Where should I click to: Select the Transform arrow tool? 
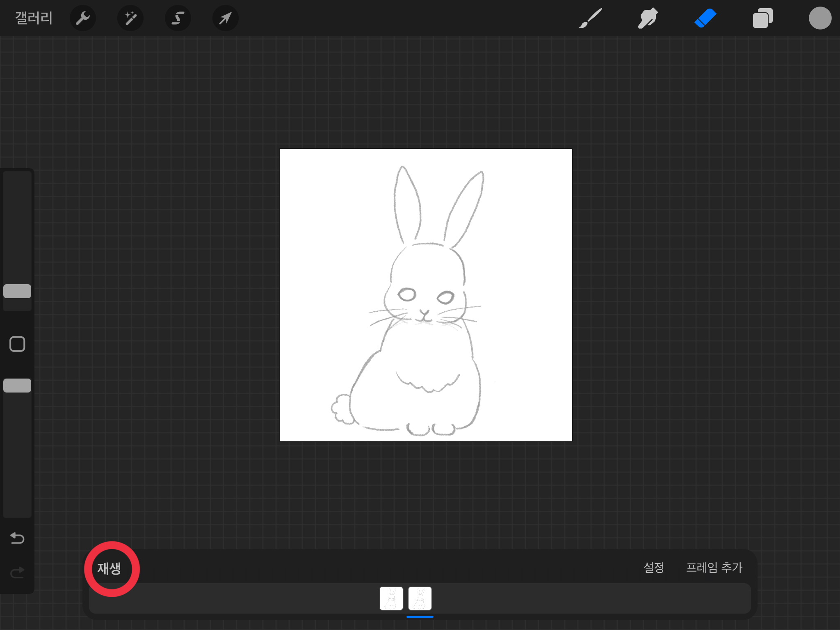(225, 18)
